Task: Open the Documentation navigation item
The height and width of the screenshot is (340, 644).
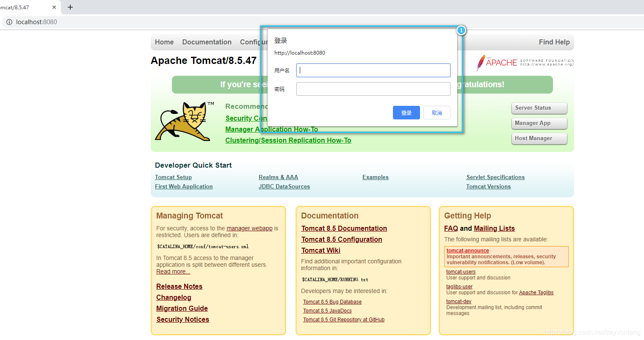Action: point(207,42)
